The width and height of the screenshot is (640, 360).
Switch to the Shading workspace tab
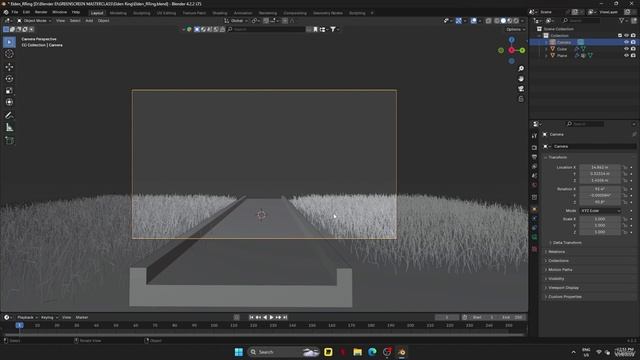click(x=220, y=13)
